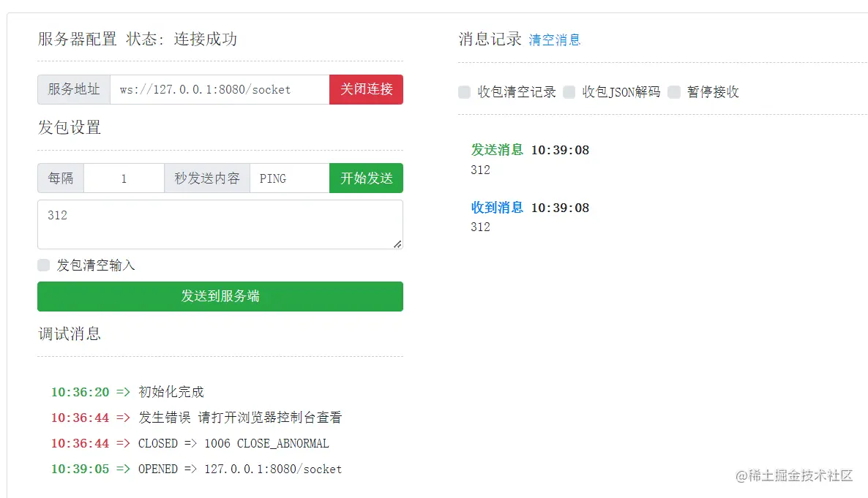Click the 服务地址 label addon
868x498 pixels.
tap(74, 90)
